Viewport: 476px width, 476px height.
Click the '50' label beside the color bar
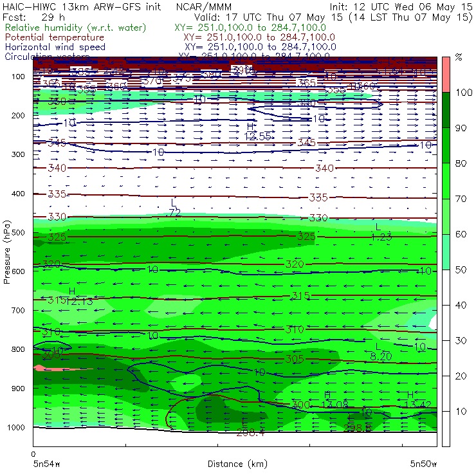tap(461, 270)
